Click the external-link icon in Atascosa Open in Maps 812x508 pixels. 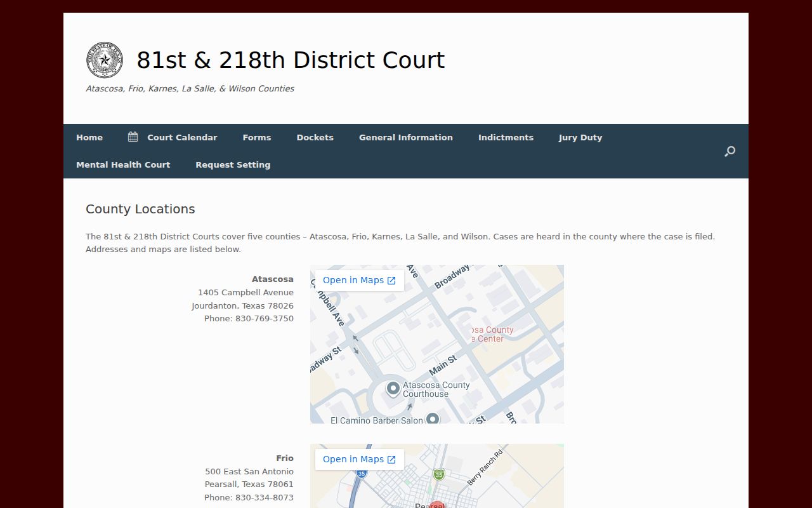pyautogui.click(x=391, y=281)
